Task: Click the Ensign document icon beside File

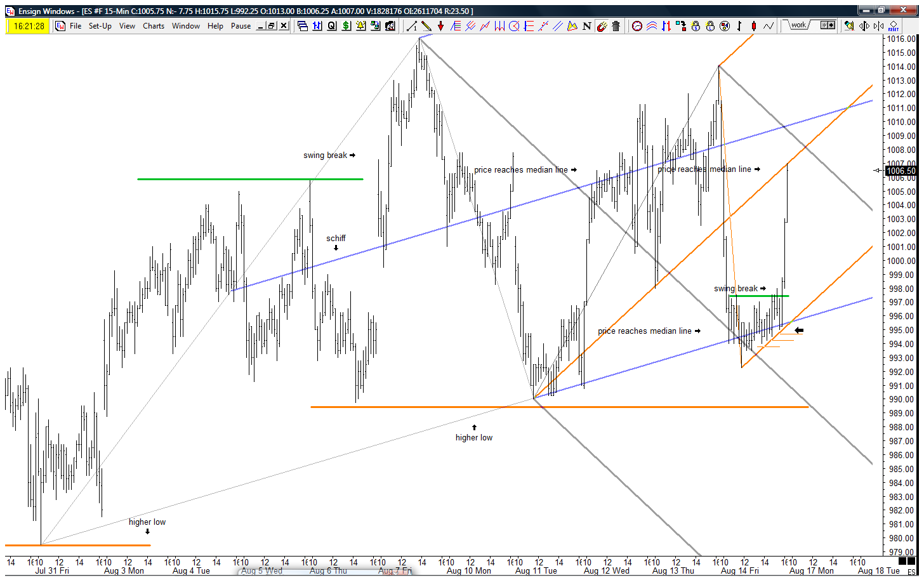Action: 60,26
